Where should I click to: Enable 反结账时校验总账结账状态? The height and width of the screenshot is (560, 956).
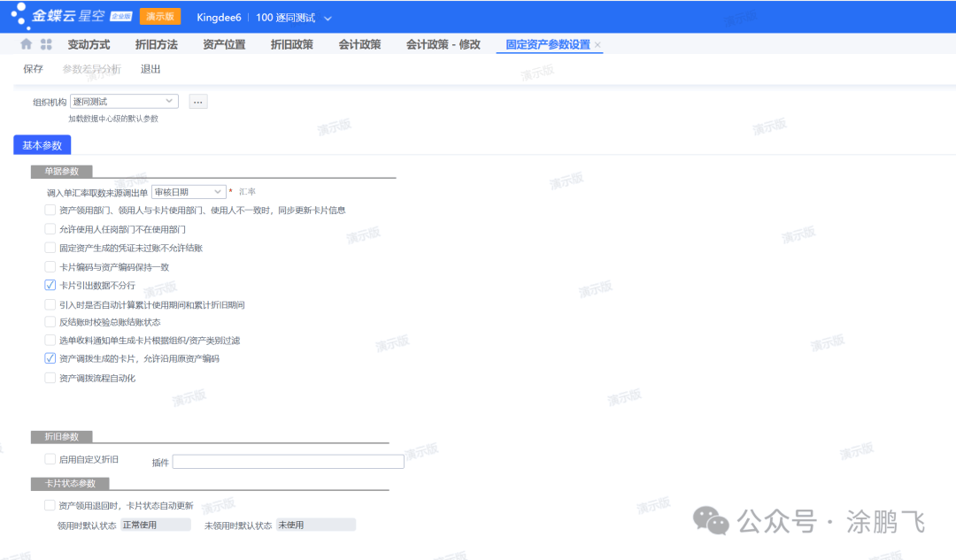(x=50, y=322)
